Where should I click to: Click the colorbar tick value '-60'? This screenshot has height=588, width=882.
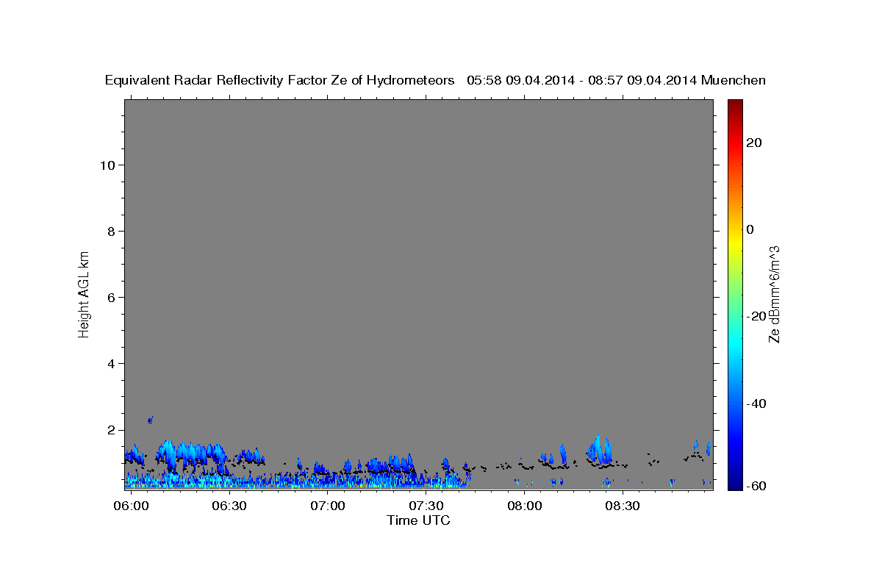[x=756, y=486]
